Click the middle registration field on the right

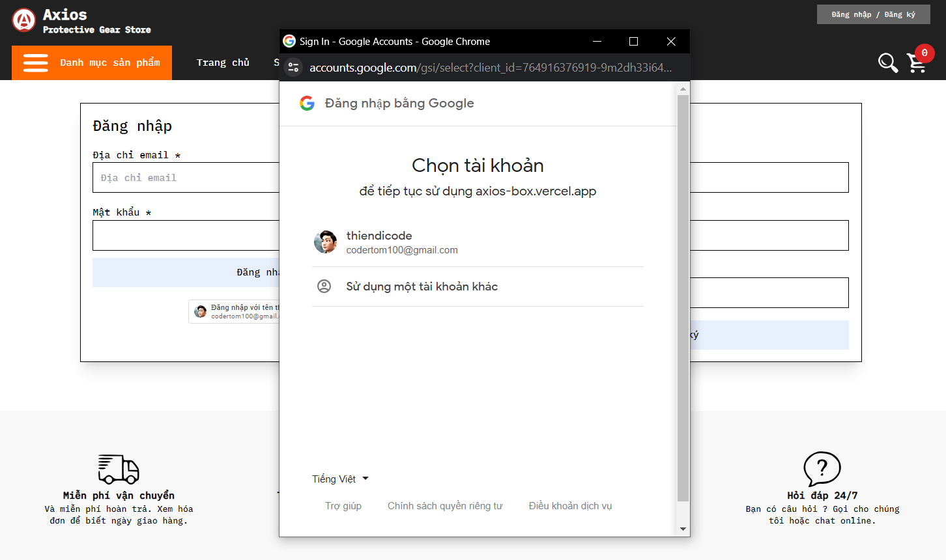(x=769, y=235)
